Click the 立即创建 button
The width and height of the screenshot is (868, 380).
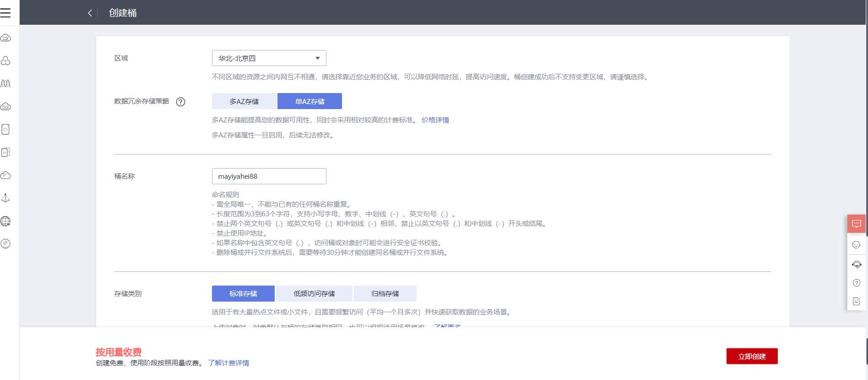(752, 356)
